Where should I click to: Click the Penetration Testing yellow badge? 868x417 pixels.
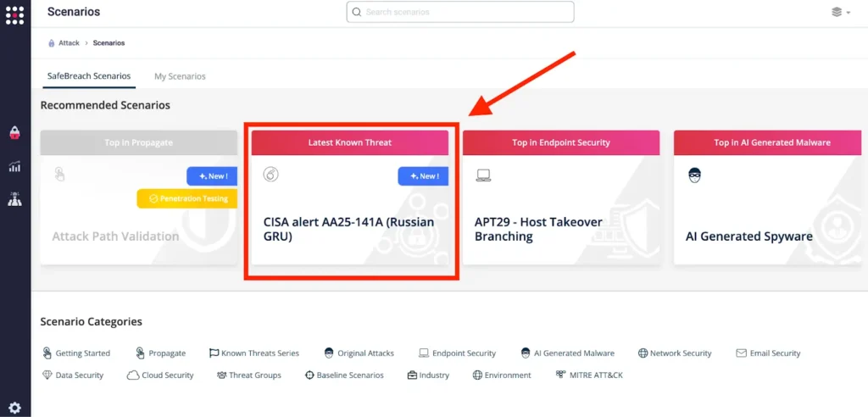pos(187,198)
